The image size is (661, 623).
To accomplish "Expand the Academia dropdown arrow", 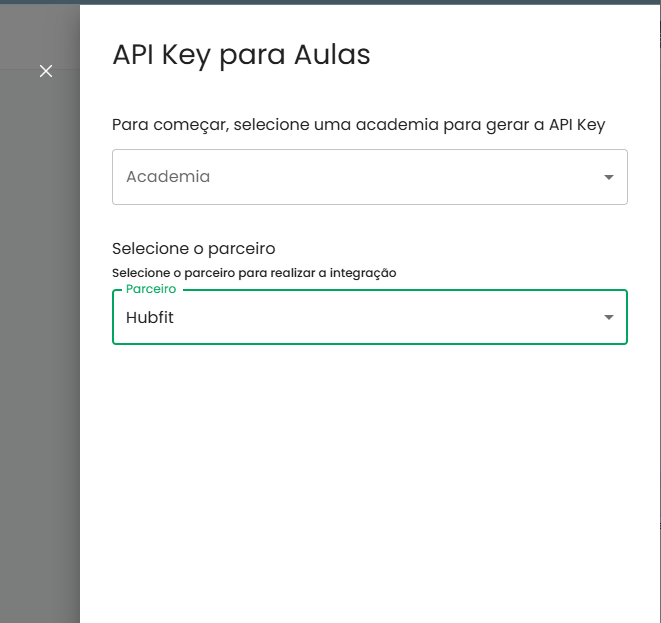I will click(x=608, y=178).
